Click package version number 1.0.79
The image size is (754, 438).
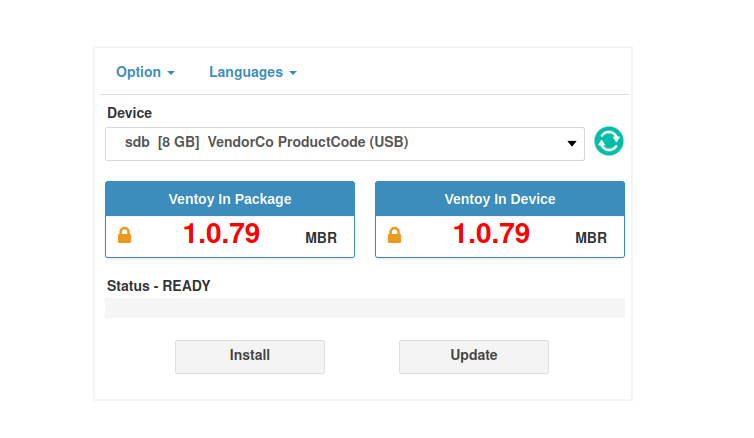[x=221, y=234]
